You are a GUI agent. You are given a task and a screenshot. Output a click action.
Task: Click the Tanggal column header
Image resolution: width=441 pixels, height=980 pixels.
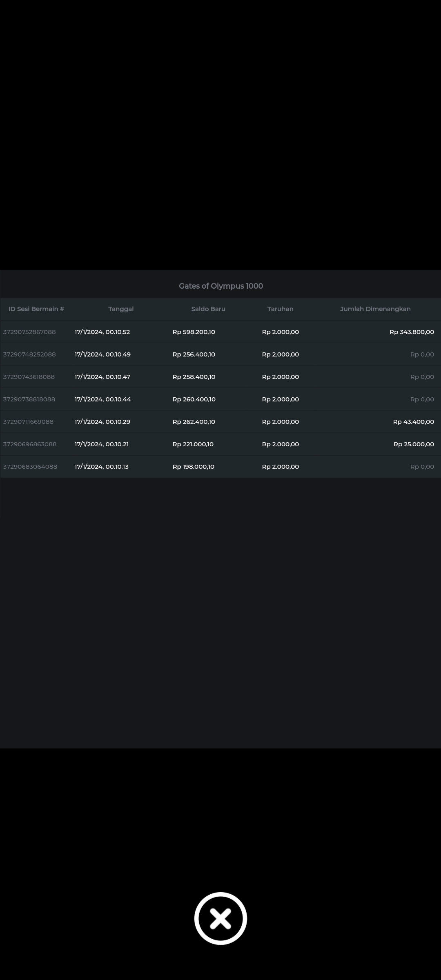coord(121,309)
